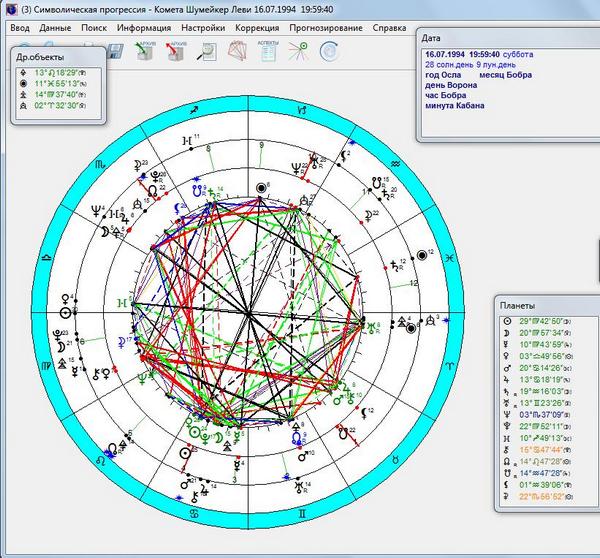This screenshot has height=558, width=600.
Task: Open the Данные menu
Action: tap(55, 28)
